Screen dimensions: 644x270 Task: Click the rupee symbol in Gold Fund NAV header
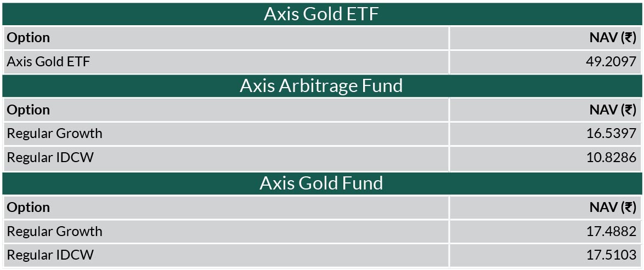pos(629,207)
